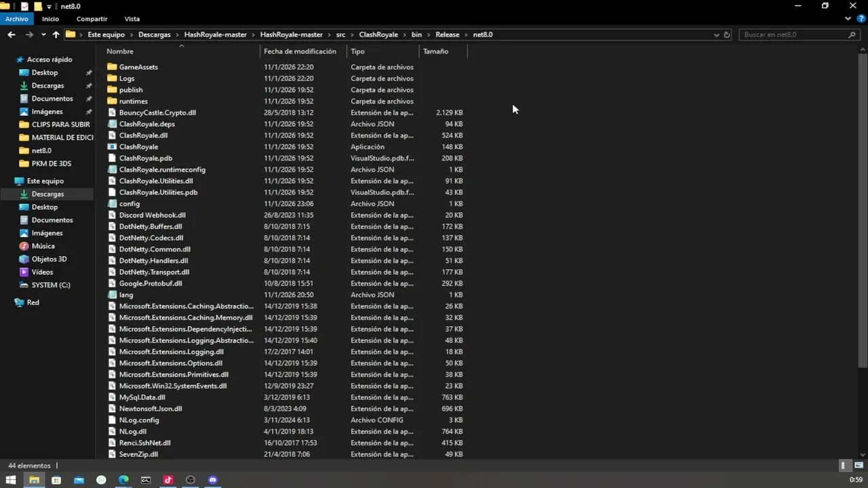Refresh the net8.0 folder view
This screenshot has width=868, height=488.
click(x=727, y=35)
